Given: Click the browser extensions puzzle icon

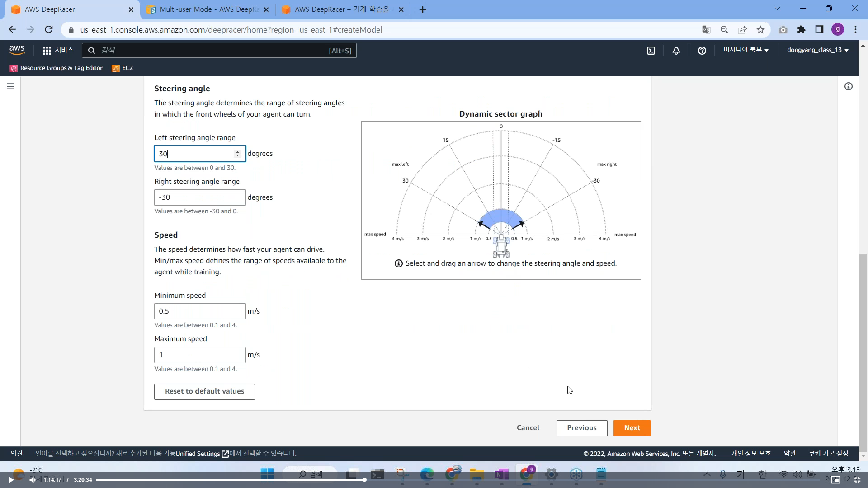Looking at the screenshot, I should 801,30.
